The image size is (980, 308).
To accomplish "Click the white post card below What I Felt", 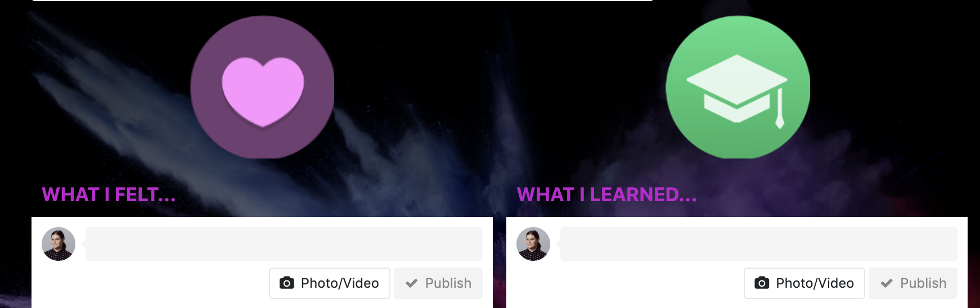I will tap(262, 262).
